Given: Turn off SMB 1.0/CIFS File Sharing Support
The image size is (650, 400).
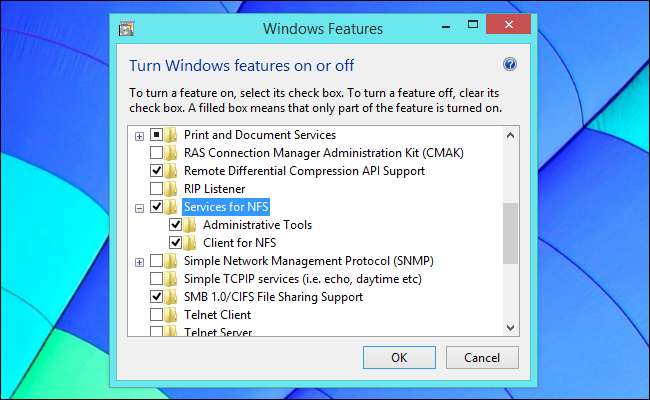Looking at the screenshot, I should pos(155,297).
